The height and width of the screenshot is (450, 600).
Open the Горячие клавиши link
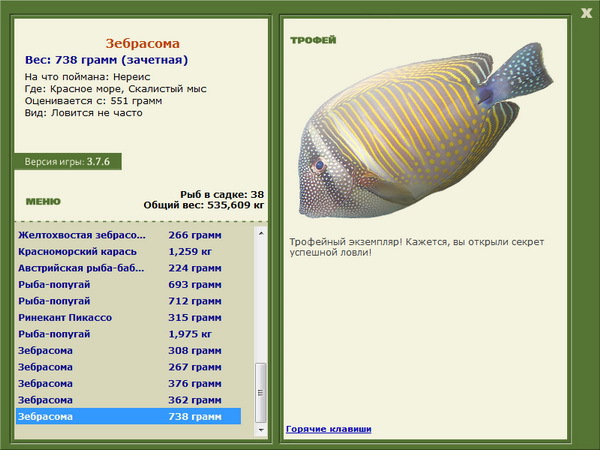coord(329,429)
